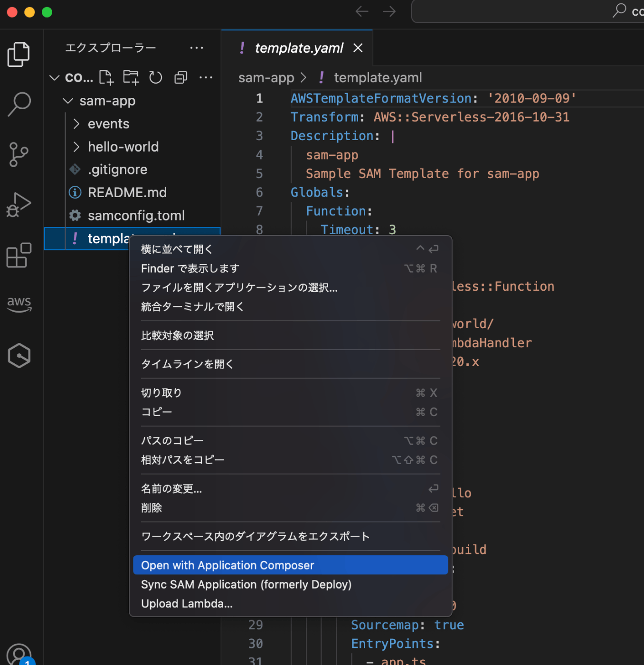The width and height of the screenshot is (644, 665).
Task: Click EntryPoints key on line 30
Action: (x=392, y=644)
